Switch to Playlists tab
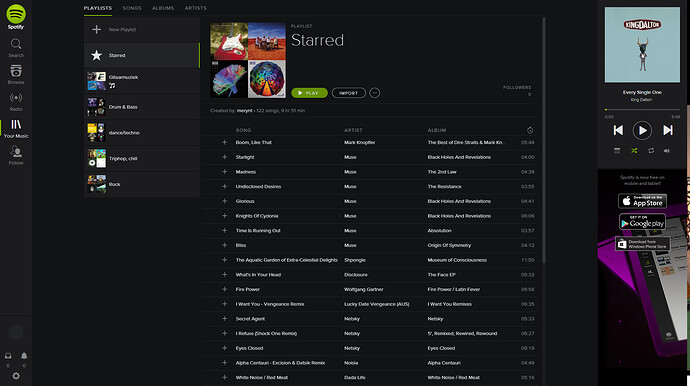Viewport: 690px width, 386px height. point(98,8)
